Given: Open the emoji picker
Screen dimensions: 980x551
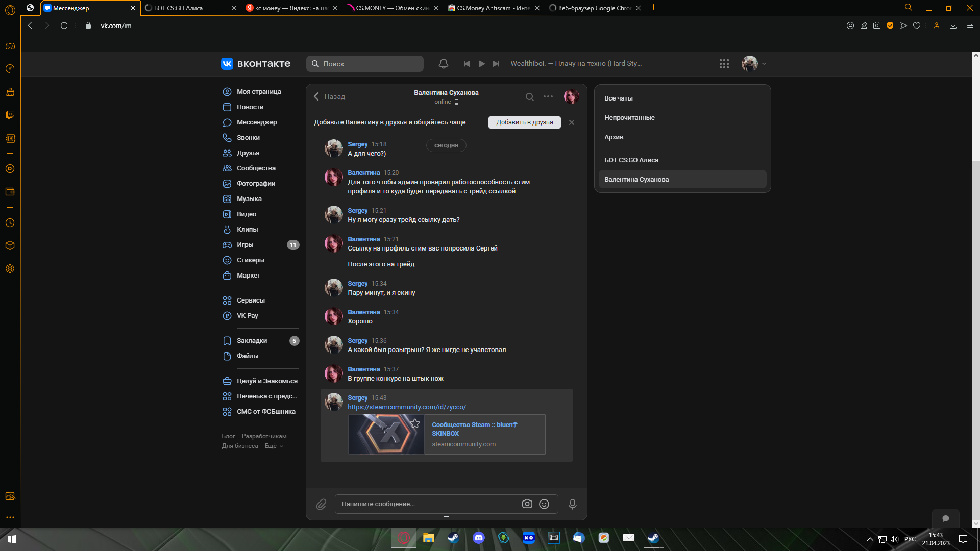Looking at the screenshot, I should 544,504.
